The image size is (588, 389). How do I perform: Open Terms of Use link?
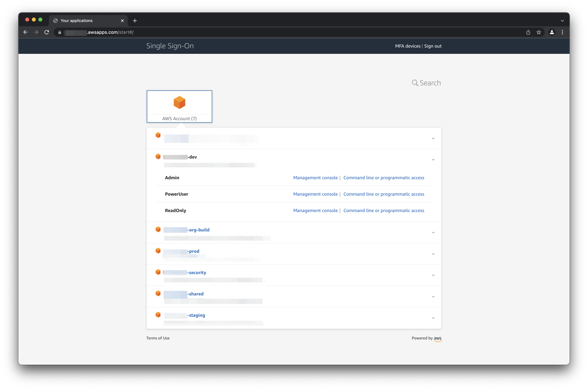coord(158,338)
